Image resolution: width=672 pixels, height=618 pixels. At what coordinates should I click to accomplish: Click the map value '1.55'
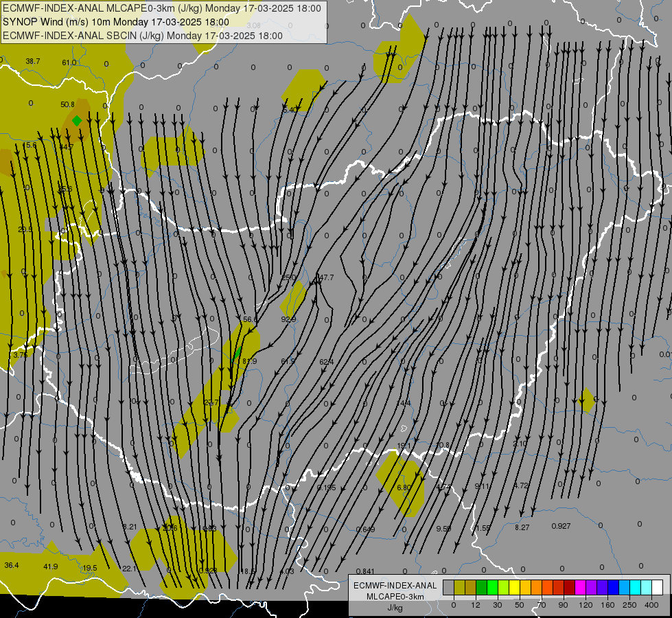click(483, 528)
